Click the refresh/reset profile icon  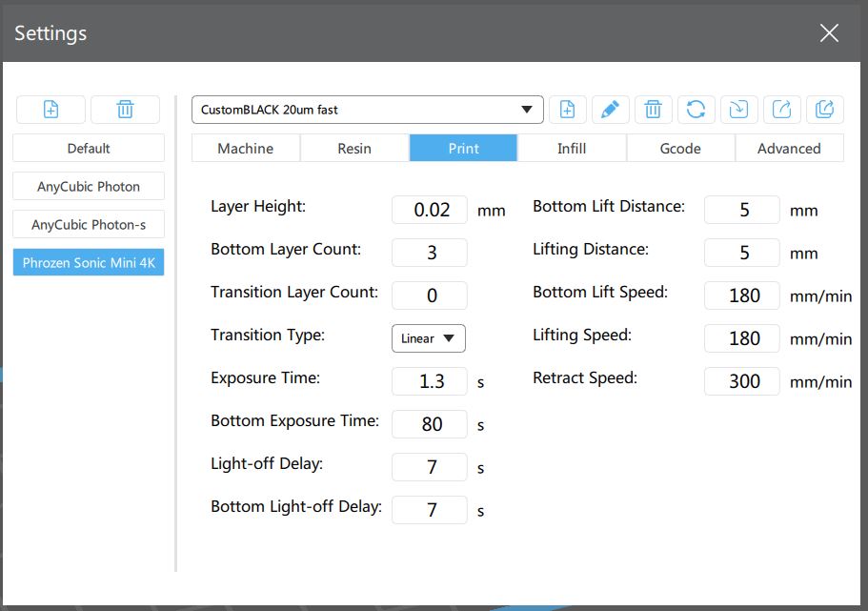tap(696, 110)
